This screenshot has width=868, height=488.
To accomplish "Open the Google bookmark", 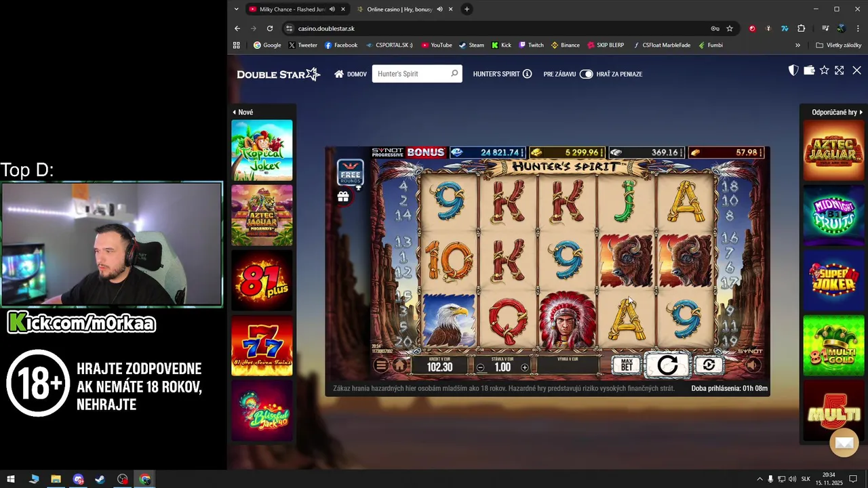I will pyautogui.click(x=267, y=45).
